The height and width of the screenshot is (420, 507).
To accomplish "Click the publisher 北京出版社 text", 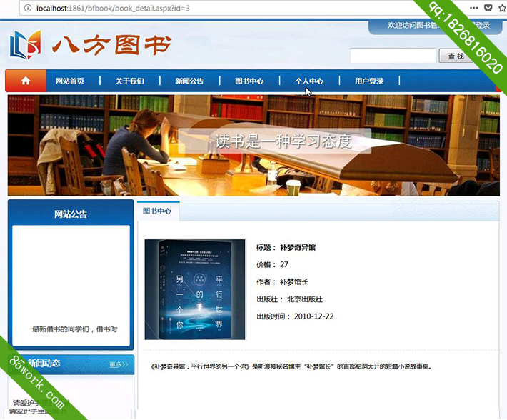I will tap(305, 299).
